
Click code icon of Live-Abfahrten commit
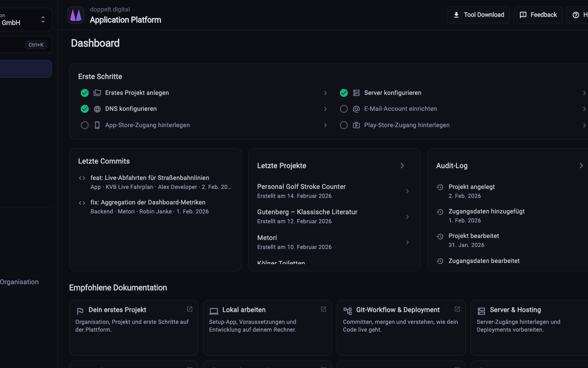pyautogui.click(x=82, y=178)
